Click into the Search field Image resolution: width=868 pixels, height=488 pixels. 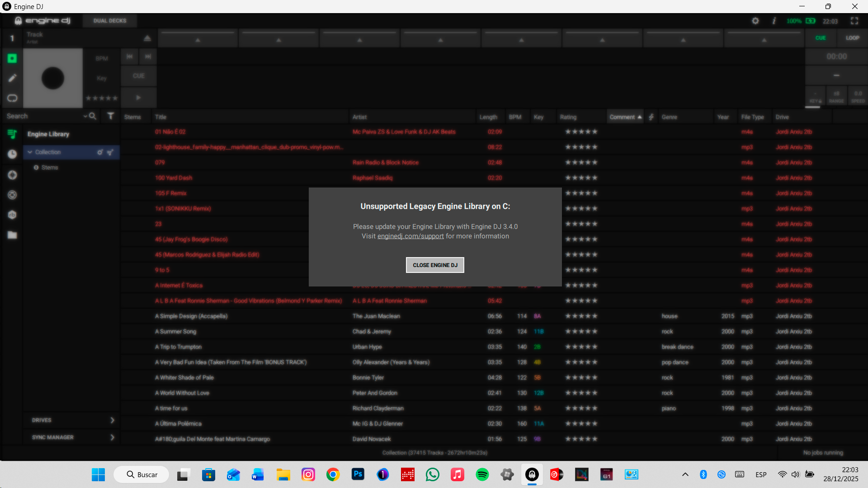pyautogui.click(x=44, y=116)
